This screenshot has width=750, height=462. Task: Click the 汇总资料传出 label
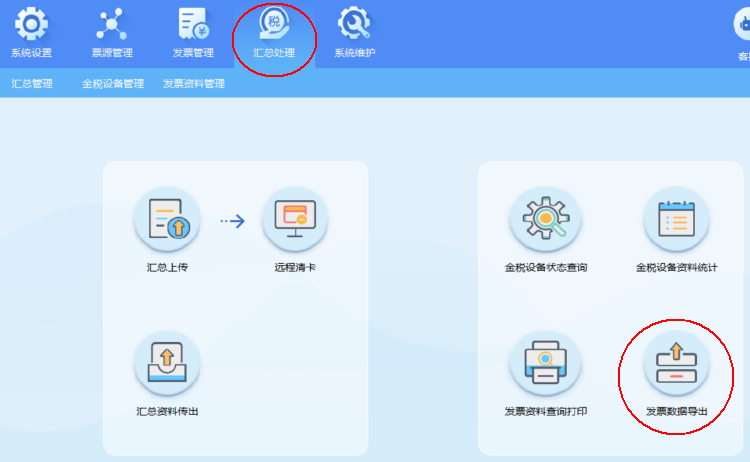167,411
